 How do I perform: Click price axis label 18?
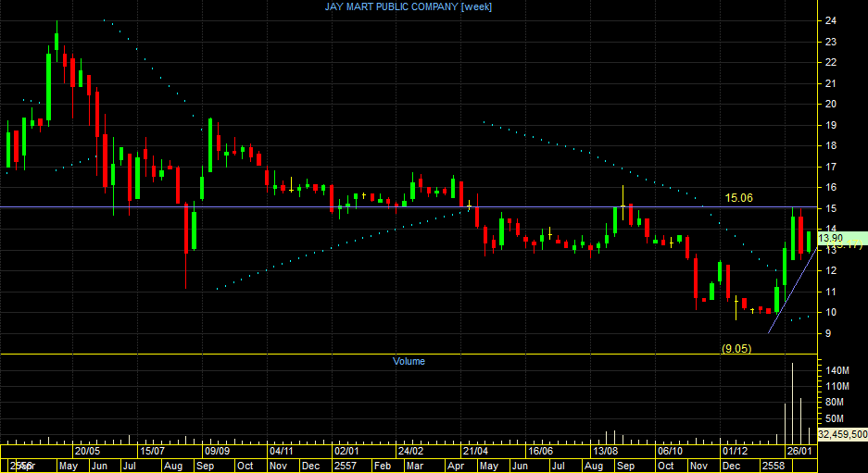830,146
